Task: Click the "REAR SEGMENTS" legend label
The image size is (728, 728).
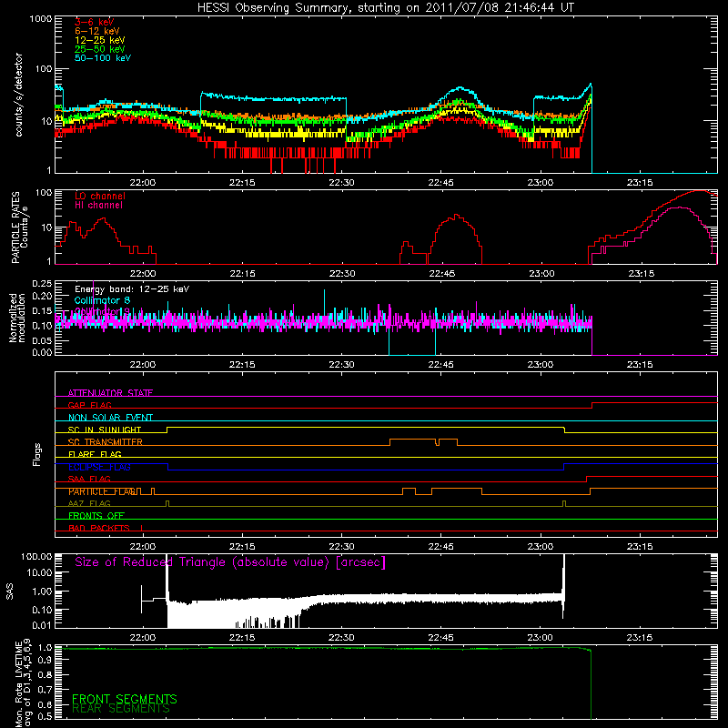Action: pos(121,709)
